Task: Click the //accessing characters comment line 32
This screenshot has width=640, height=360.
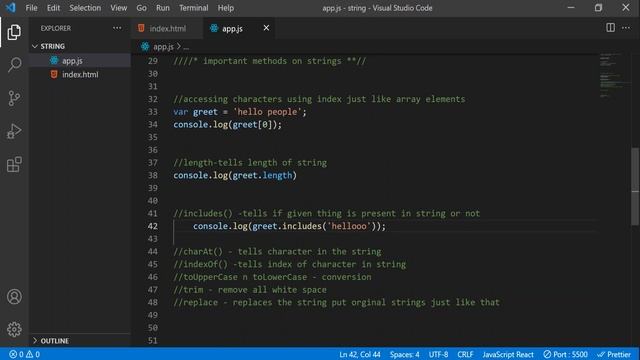Action: (x=319, y=99)
